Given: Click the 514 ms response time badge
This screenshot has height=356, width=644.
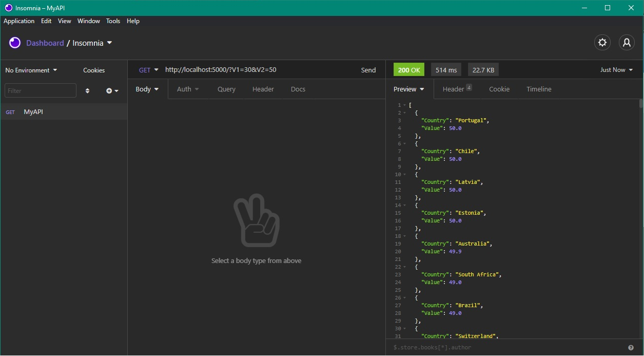Looking at the screenshot, I should (x=445, y=69).
